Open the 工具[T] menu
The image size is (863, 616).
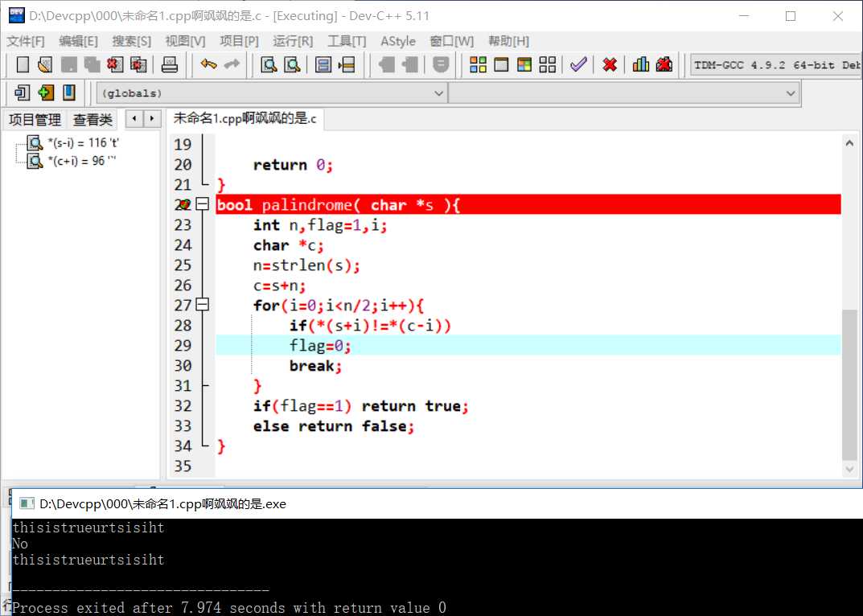click(347, 41)
